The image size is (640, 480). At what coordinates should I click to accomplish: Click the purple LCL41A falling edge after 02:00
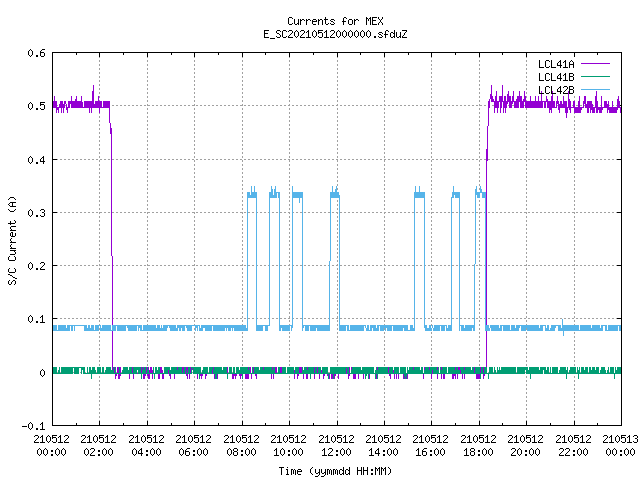tap(111, 237)
